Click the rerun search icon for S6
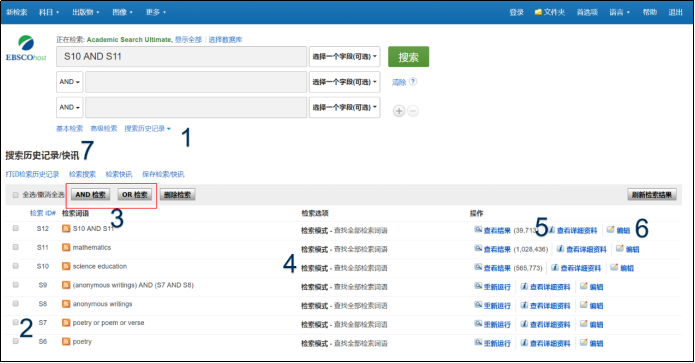The height and width of the screenshot is (363, 695). pyautogui.click(x=478, y=343)
